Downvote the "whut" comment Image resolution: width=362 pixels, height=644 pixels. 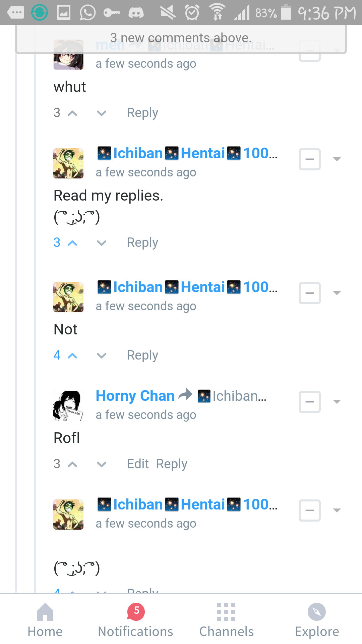102,113
